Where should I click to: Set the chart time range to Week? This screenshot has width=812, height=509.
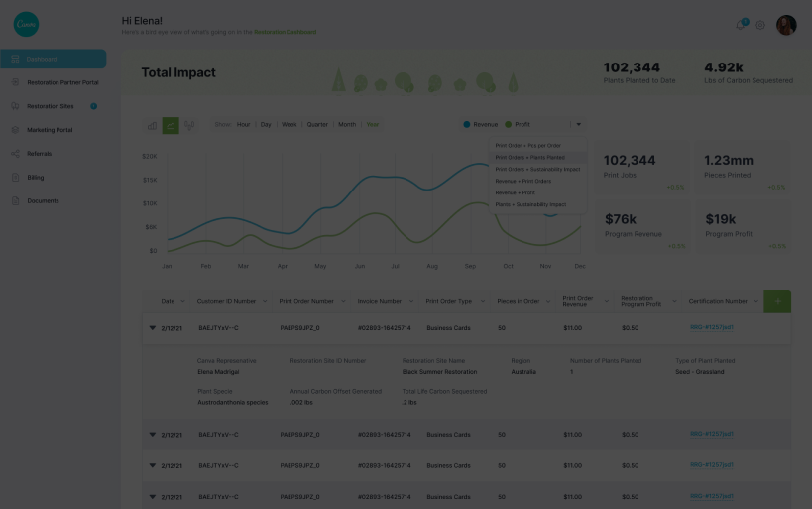(x=289, y=125)
